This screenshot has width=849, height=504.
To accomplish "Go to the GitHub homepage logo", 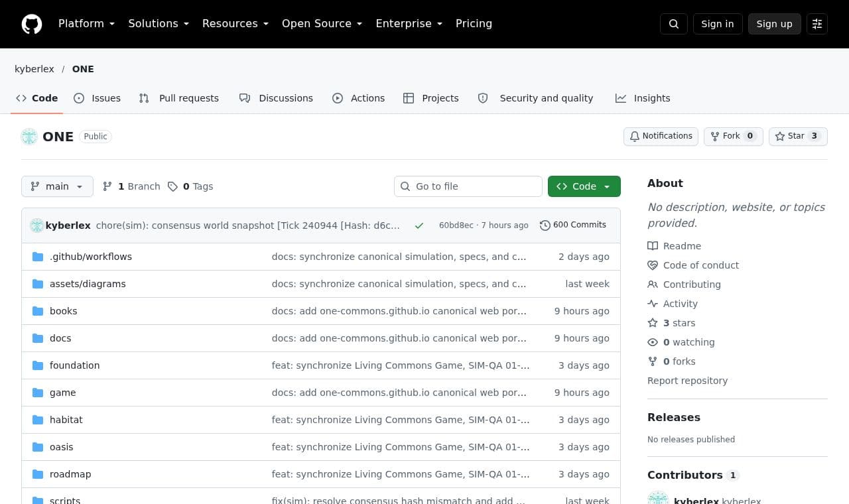I will pos(32,24).
